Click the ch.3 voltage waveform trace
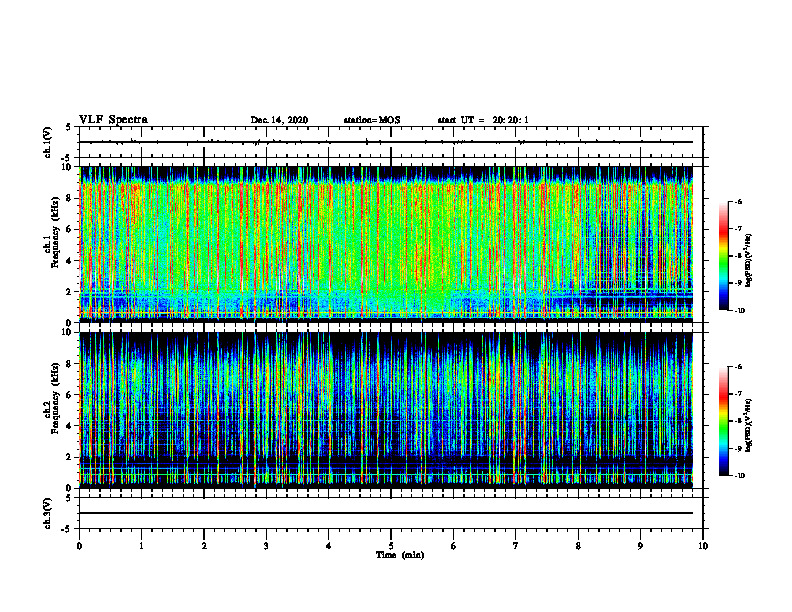The image size is (792, 612). point(386,513)
